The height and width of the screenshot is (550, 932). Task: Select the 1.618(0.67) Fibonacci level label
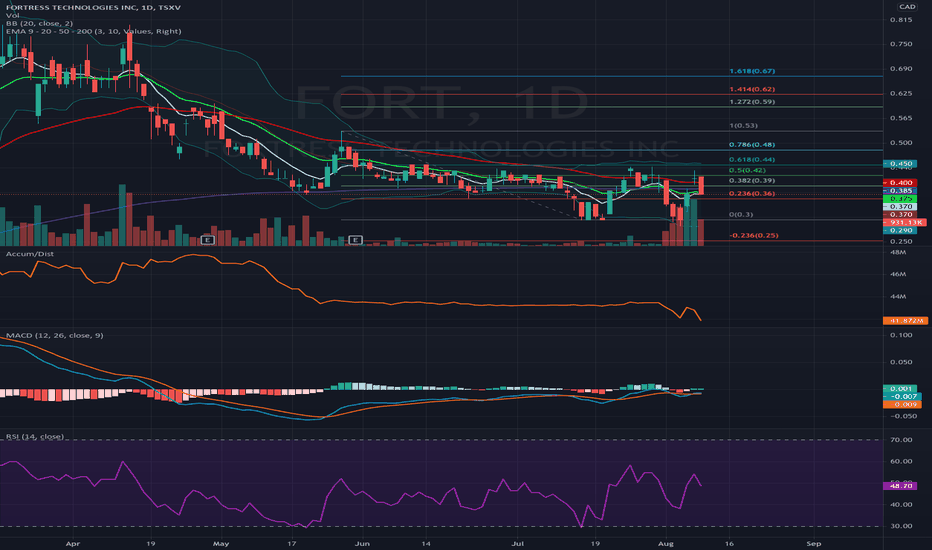[x=752, y=71]
